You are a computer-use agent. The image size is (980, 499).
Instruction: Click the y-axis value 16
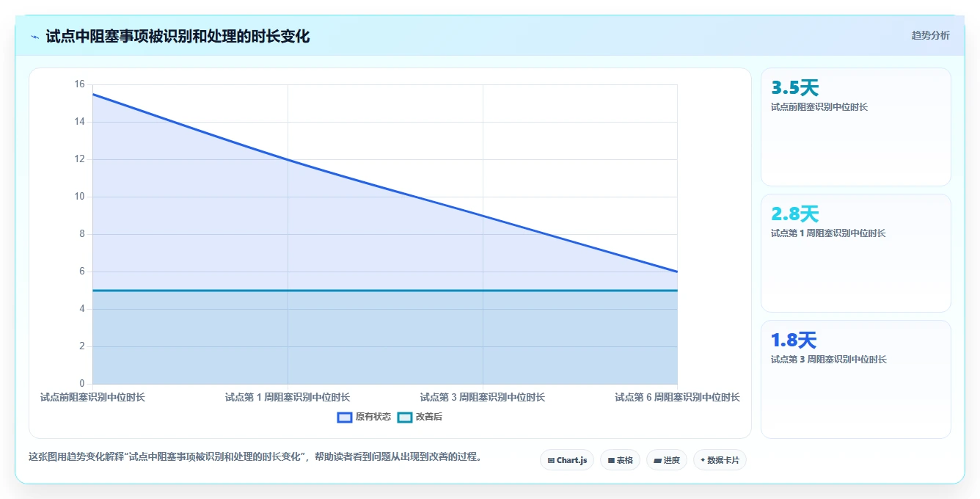click(80, 84)
